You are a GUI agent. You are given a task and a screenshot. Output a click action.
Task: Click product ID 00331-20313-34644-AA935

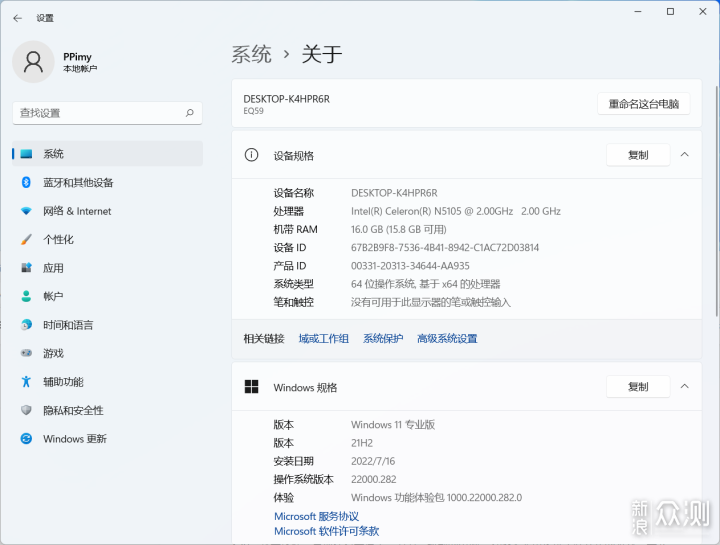tap(410, 266)
